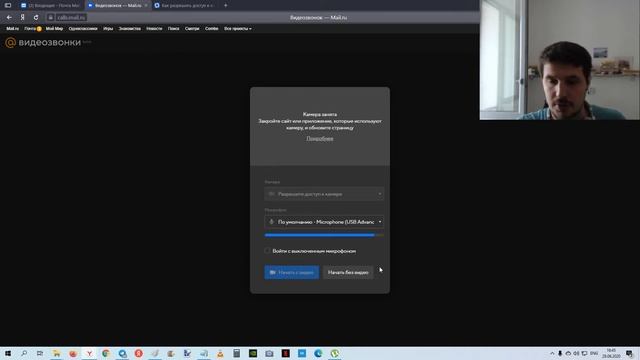The height and width of the screenshot is (360, 640).
Task: Open the volume tray icon
Action: [576, 353]
